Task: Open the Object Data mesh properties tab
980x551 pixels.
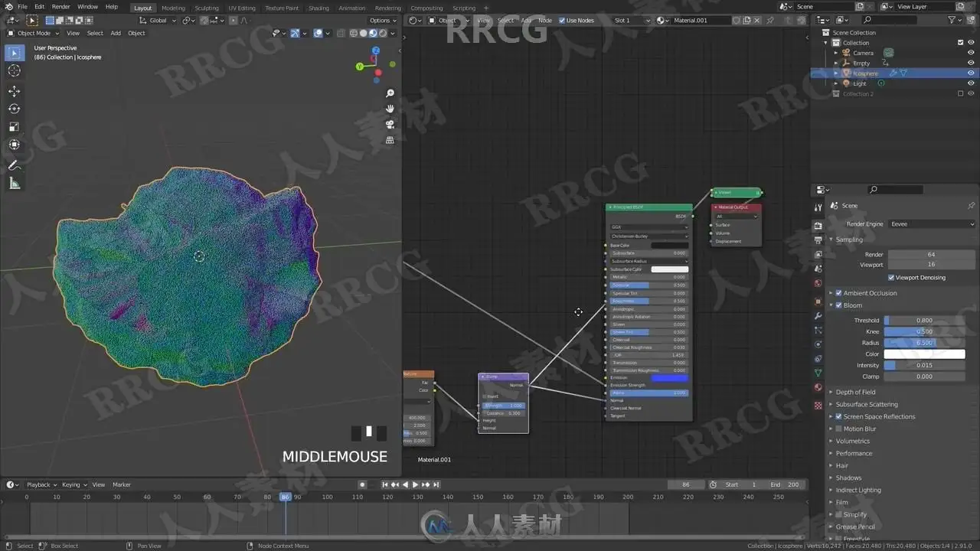Action: tap(818, 373)
